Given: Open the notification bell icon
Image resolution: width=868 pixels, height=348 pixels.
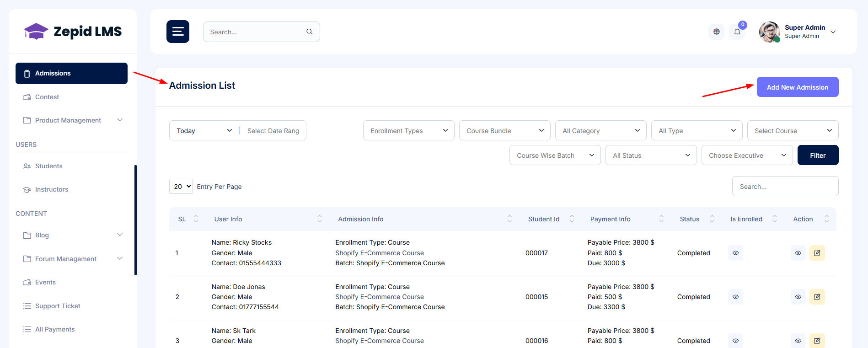Looking at the screenshot, I should click(x=737, y=32).
